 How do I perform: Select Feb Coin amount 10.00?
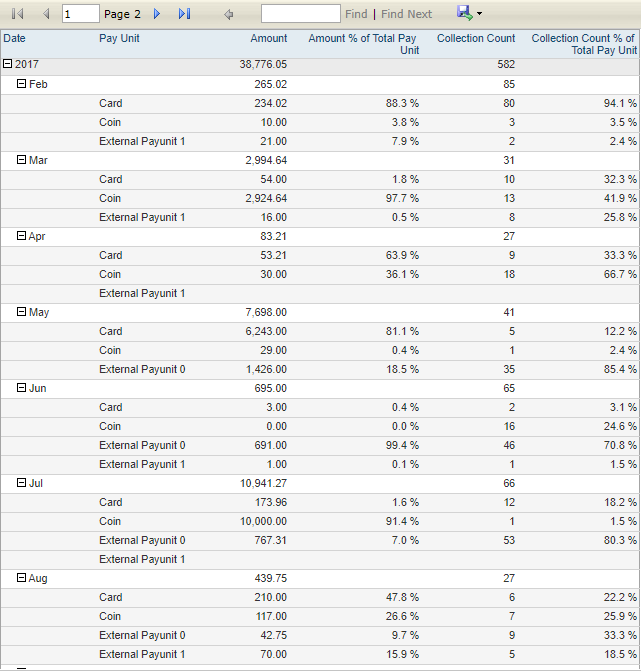274,122
